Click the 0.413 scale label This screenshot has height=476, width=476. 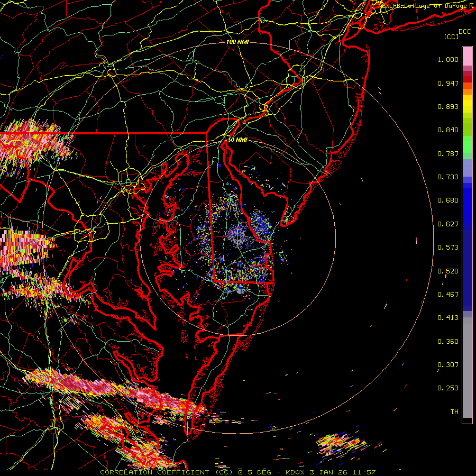pos(448,318)
